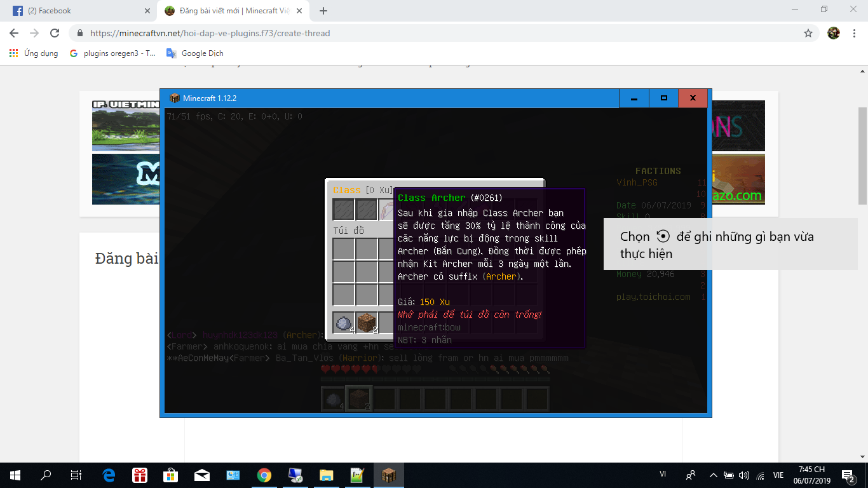
Task: Click the Chrome profile avatar icon
Action: click(x=833, y=33)
